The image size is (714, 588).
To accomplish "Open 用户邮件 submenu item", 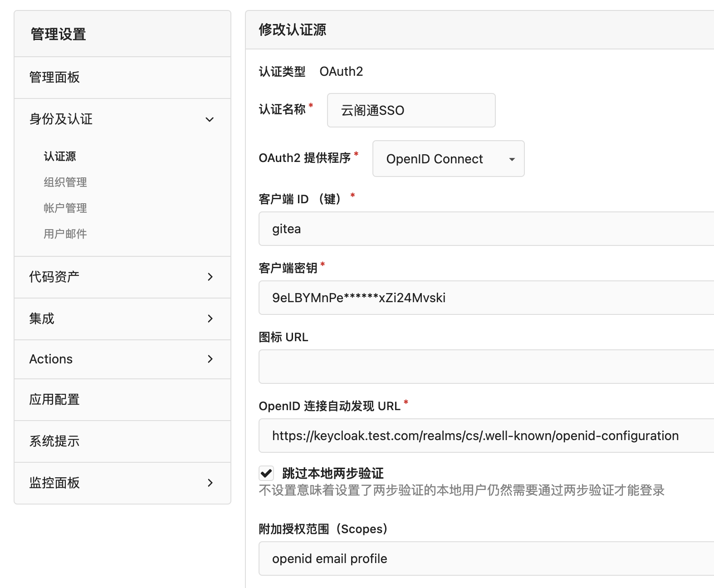I will [65, 234].
